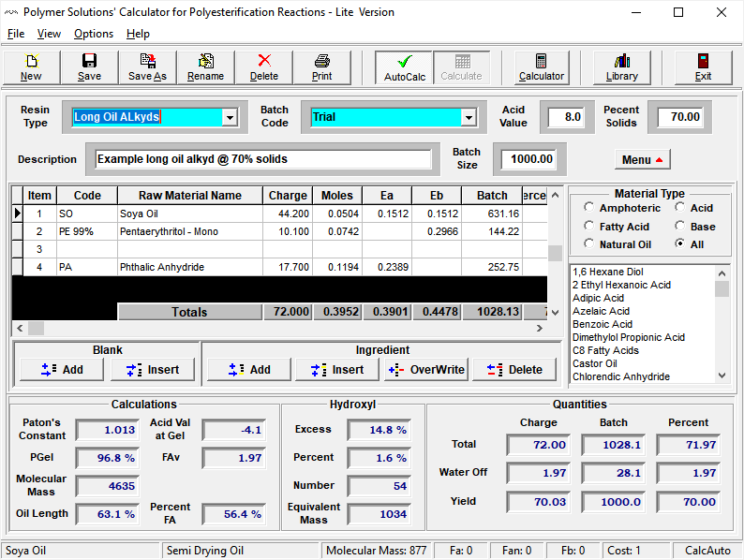Pick Castor Oil from the material list
This screenshot has height=560, width=744.
[x=595, y=363]
